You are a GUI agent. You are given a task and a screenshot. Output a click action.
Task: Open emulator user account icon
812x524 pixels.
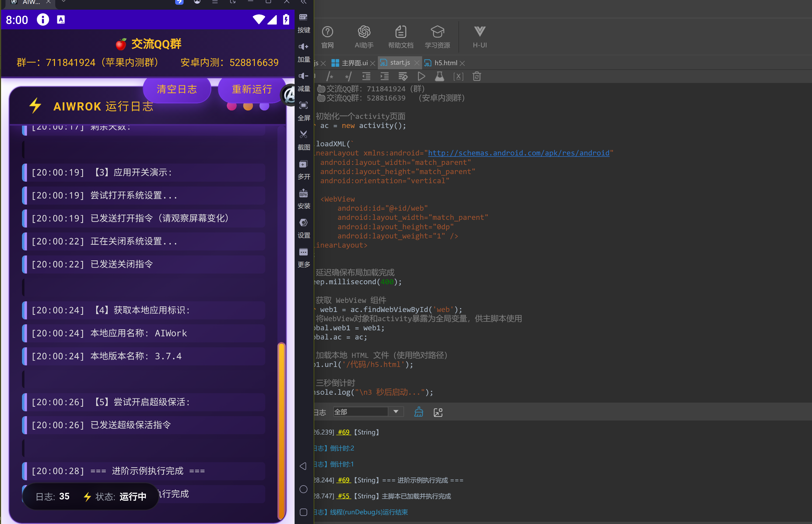[197, 2]
